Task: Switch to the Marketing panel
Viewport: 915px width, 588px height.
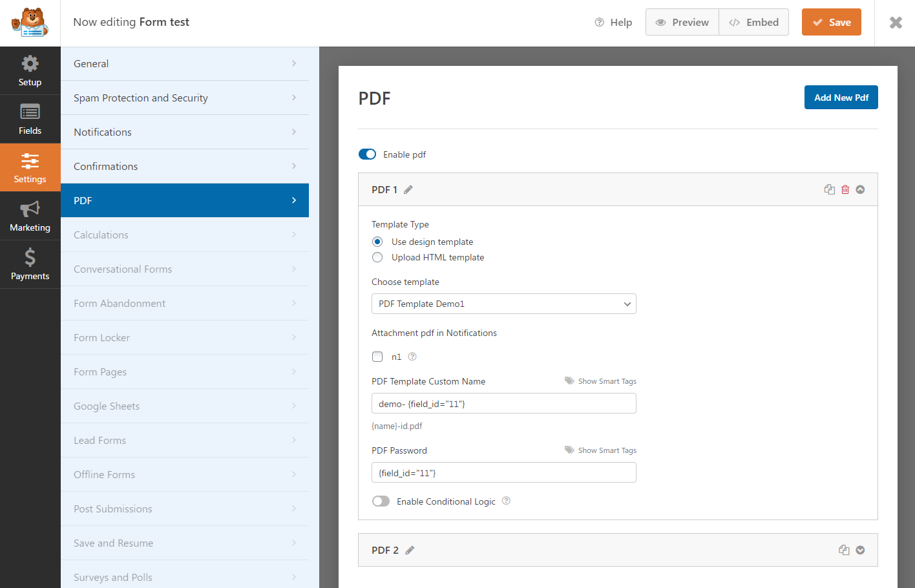Action: pos(30,216)
